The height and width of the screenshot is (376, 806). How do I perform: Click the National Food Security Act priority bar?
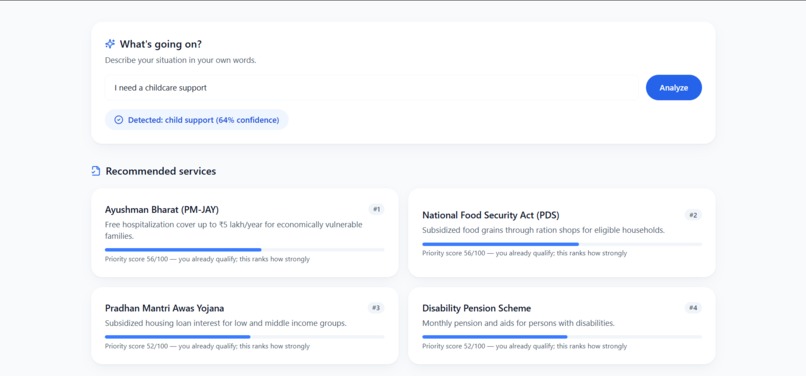pyautogui.click(x=562, y=244)
